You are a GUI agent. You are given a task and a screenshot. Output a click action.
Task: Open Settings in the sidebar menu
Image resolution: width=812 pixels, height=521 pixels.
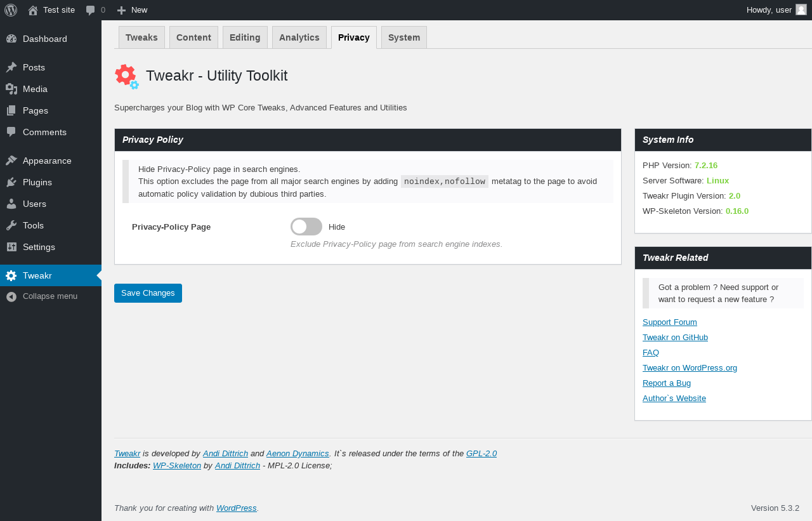click(39, 247)
